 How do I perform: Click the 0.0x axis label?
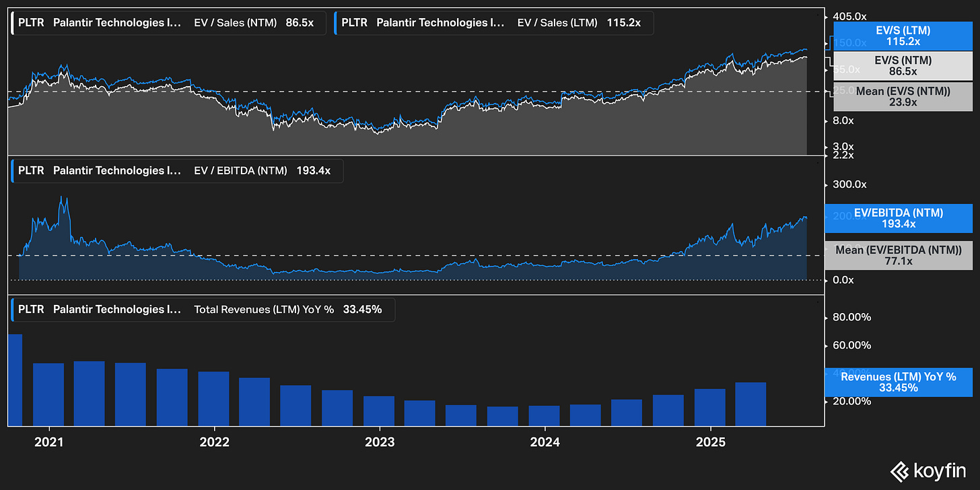click(x=843, y=280)
